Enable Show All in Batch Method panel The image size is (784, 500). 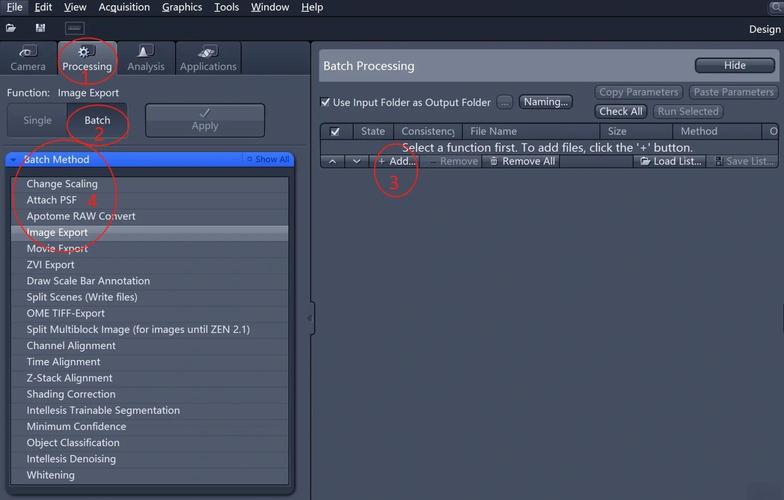[268, 159]
